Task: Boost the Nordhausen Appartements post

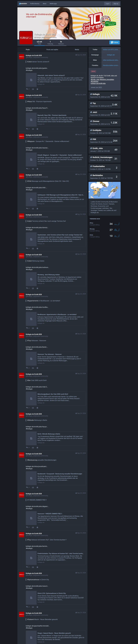Action: click(33, 328)
